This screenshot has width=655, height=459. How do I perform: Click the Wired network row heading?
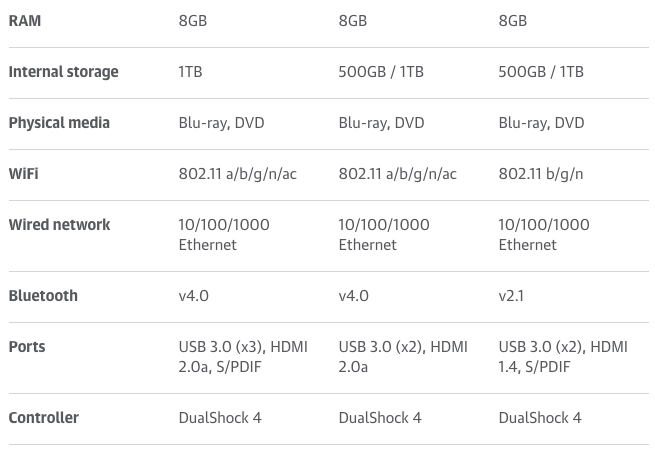tap(59, 225)
